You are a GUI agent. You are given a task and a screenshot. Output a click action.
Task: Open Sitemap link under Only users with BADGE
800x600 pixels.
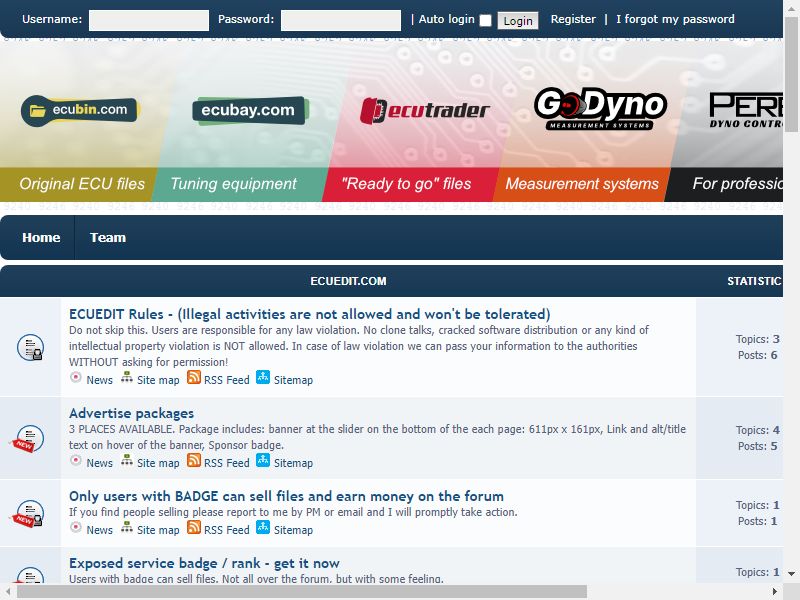pyautogui.click(x=293, y=530)
